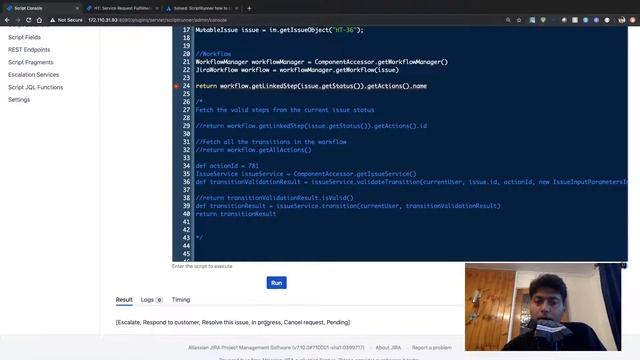The image size is (640, 360).
Task: Switch to the Script Console tab
Action: coord(41,8)
